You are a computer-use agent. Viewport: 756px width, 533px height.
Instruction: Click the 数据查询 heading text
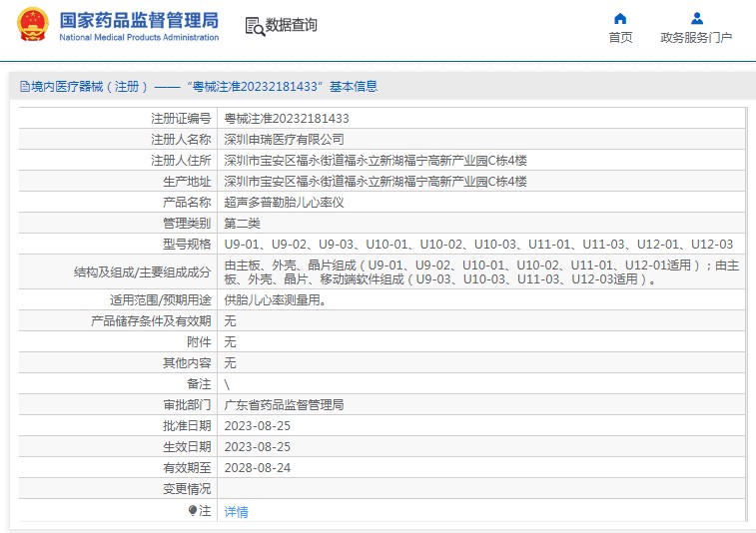tap(292, 25)
